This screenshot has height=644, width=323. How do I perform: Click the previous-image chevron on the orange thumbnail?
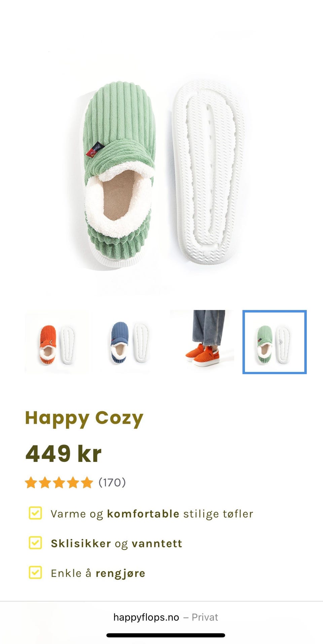pyautogui.click(x=51, y=342)
